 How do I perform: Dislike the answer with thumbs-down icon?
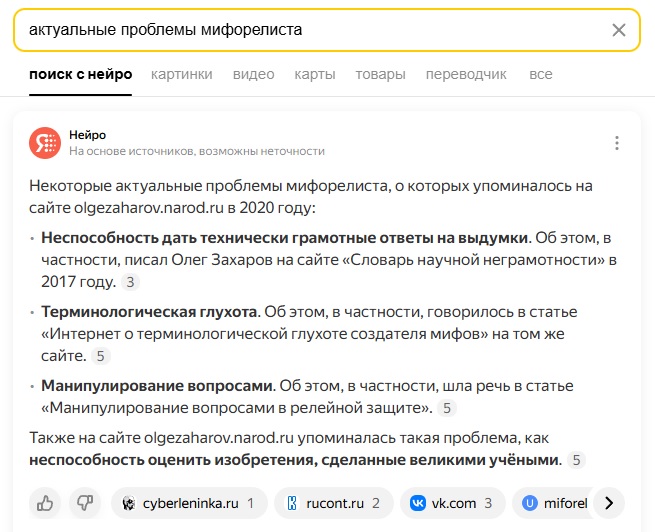[85, 503]
